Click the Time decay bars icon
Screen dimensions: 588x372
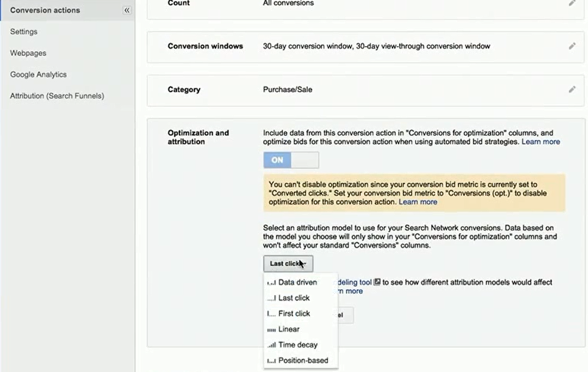(x=272, y=345)
